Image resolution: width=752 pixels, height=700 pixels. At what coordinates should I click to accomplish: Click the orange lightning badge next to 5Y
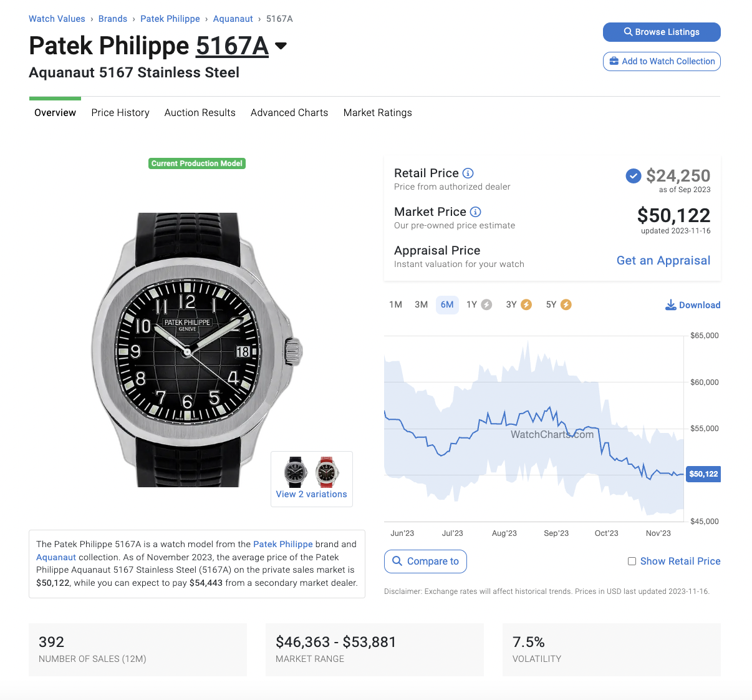click(566, 304)
